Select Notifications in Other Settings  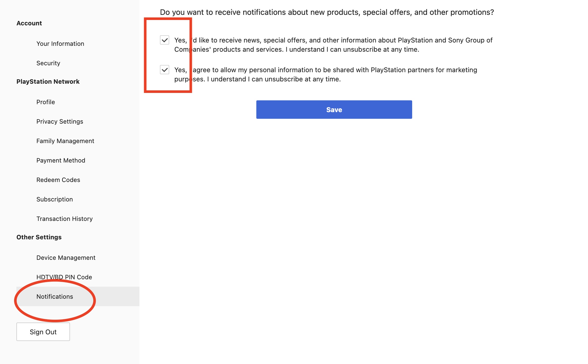[55, 296]
